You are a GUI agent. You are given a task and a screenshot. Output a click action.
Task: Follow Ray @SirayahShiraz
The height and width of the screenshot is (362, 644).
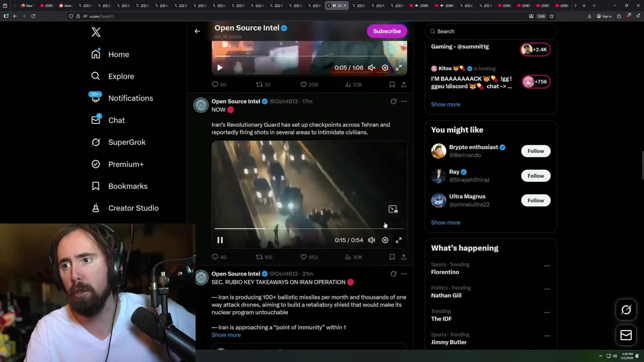536,175
